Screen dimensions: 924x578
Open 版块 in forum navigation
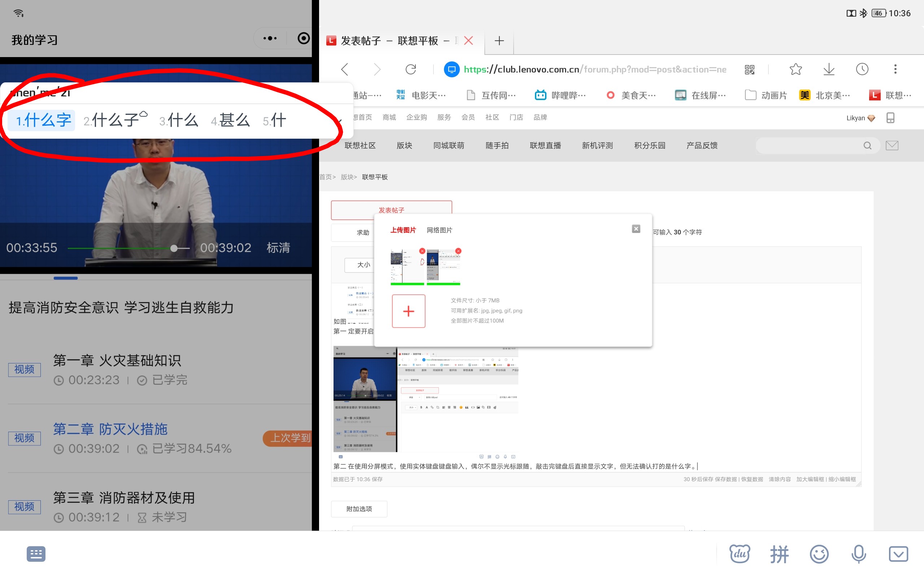click(x=404, y=146)
